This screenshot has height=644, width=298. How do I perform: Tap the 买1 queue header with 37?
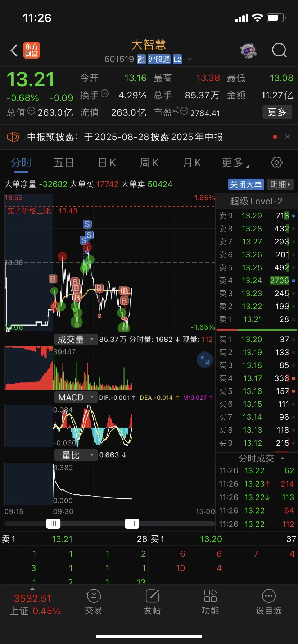(223, 539)
